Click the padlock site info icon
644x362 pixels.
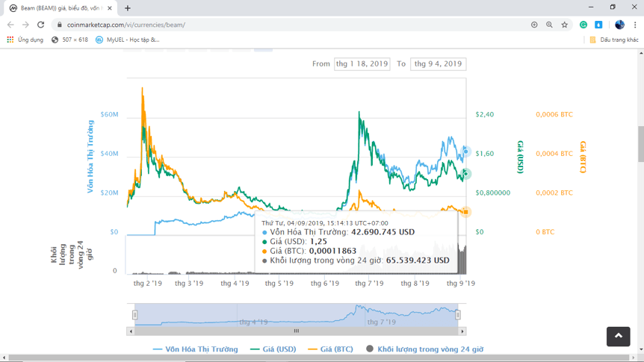tap(60, 25)
